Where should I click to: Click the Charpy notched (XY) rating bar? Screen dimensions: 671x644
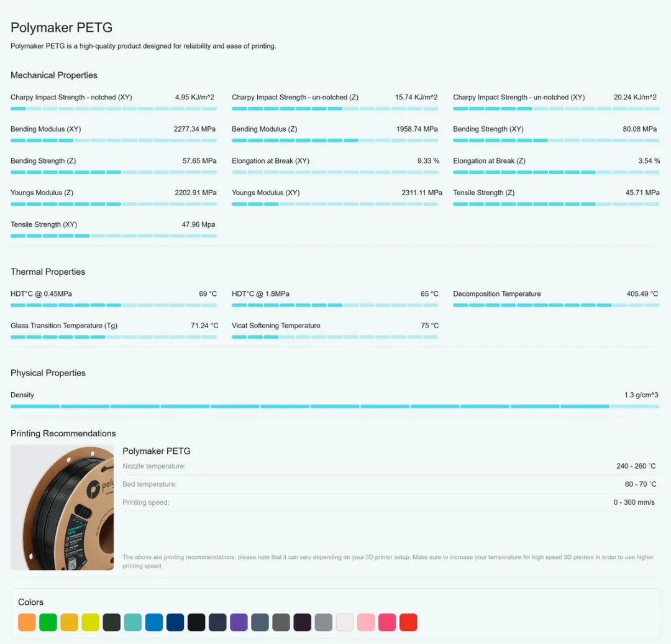tap(114, 109)
